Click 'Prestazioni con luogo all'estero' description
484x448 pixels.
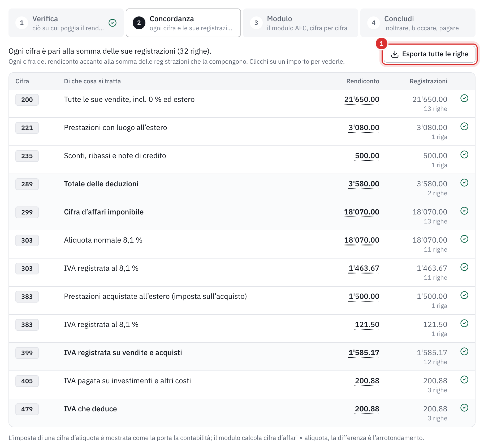click(115, 128)
